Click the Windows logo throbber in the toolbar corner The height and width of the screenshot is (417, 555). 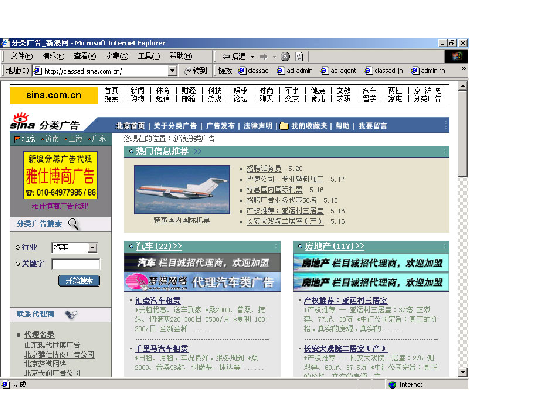457,56
